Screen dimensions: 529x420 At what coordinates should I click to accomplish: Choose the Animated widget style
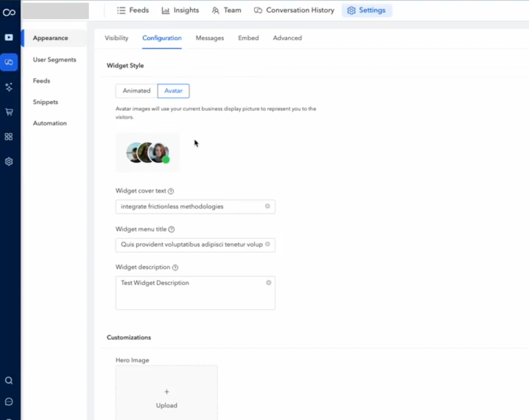click(x=137, y=91)
